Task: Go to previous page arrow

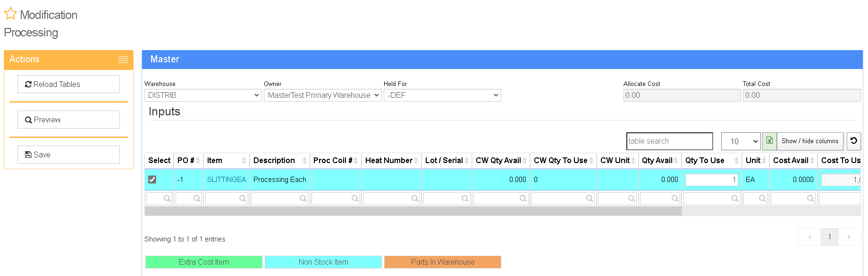Action: click(x=810, y=237)
